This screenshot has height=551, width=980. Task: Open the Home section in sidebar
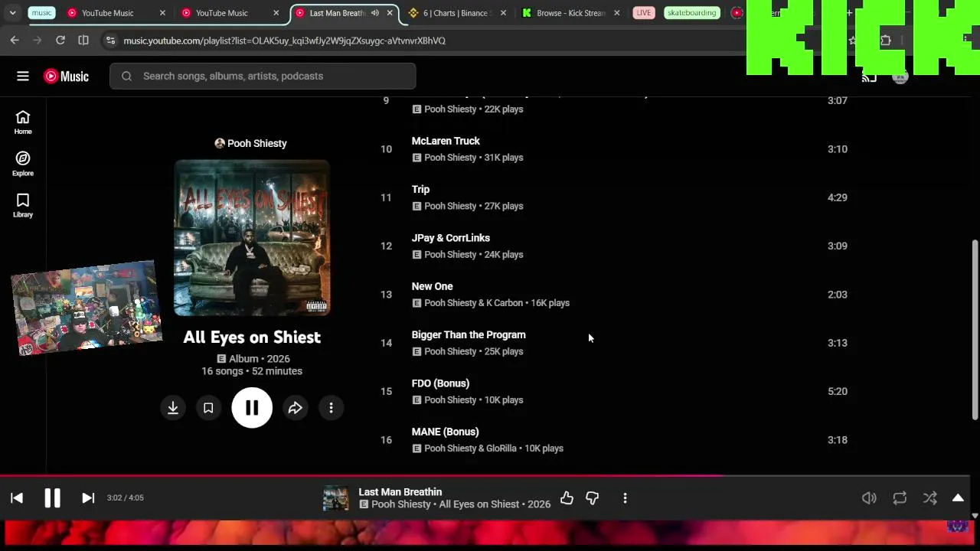point(23,122)
